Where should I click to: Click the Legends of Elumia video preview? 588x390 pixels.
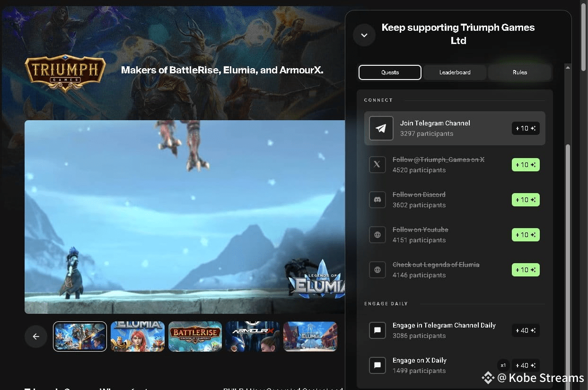(184, 217)
